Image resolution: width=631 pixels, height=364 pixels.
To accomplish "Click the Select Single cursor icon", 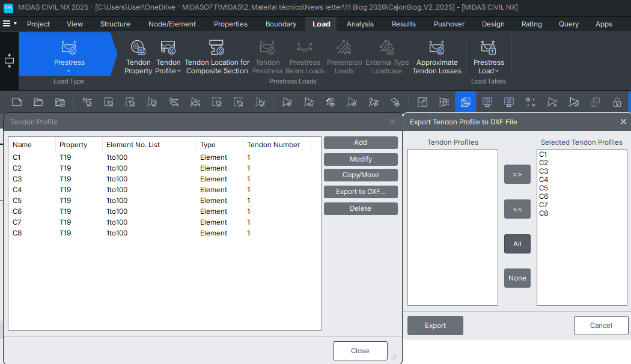I will click(x=87, y=102).
